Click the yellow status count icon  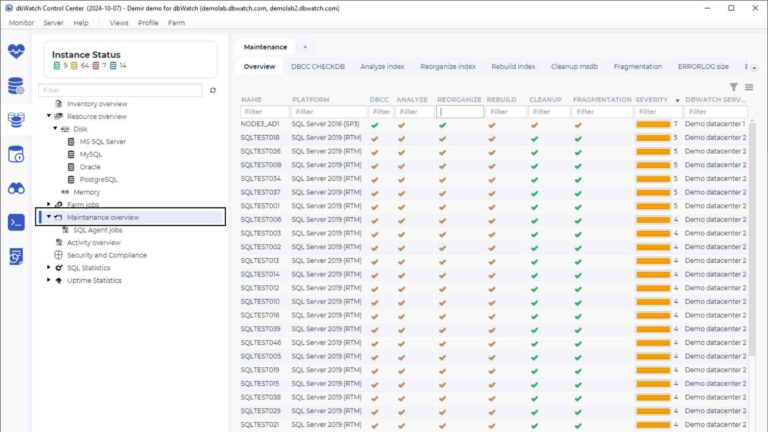tap(74, 66)
